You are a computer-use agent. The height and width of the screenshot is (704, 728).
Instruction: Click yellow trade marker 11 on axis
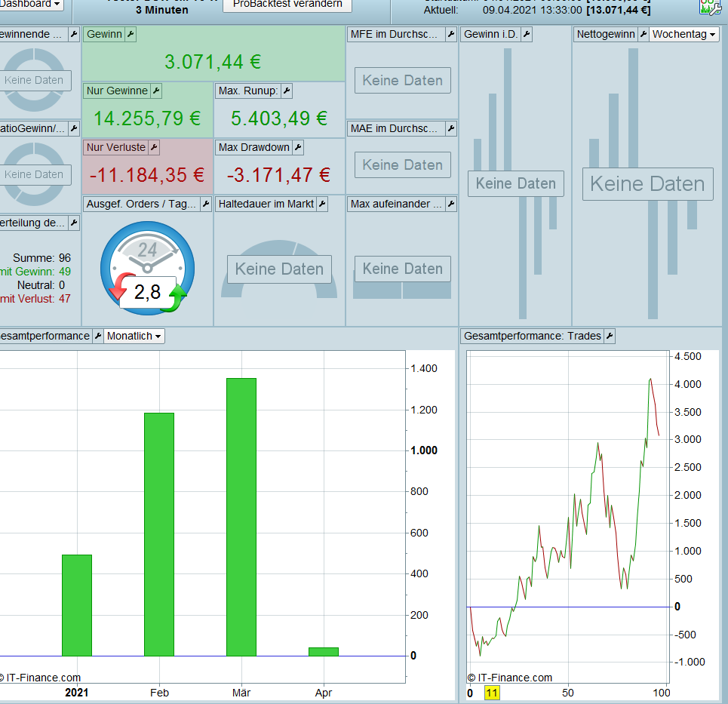(x=492, y=693)
